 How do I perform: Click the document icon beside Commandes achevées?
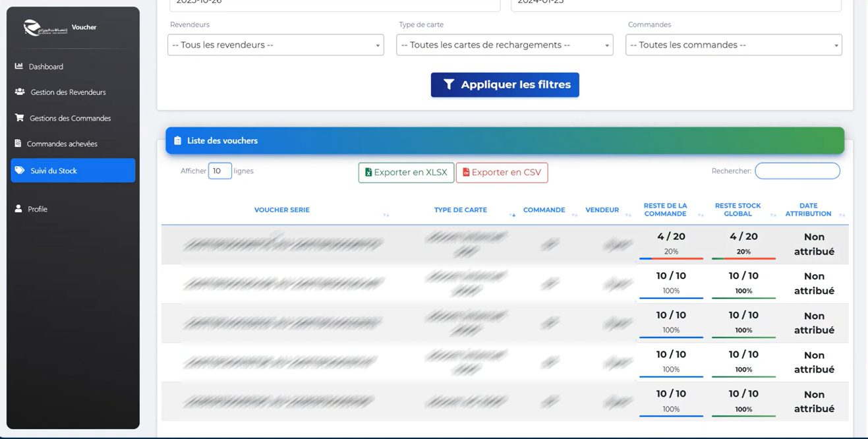[x=18, y=144]
